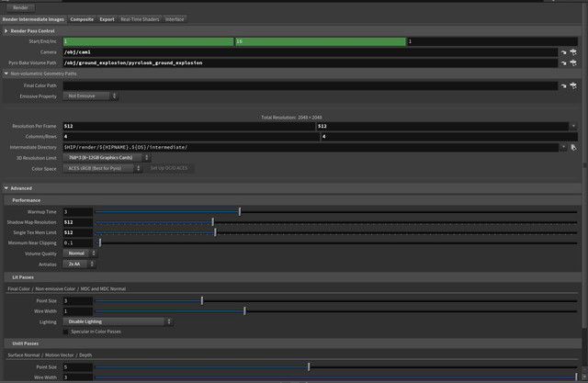Collapse the Non-volumetric Geometry Paths section
Viewport: 588px width, 383px height.
[x=6, y=73]
